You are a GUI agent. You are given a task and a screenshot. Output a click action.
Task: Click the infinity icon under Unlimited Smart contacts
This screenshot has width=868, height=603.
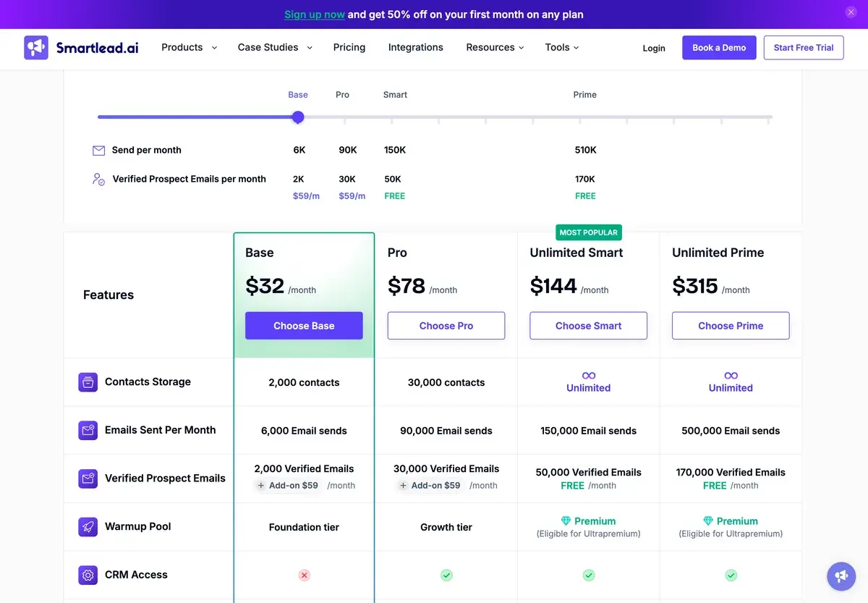click(x=589, y=376)
